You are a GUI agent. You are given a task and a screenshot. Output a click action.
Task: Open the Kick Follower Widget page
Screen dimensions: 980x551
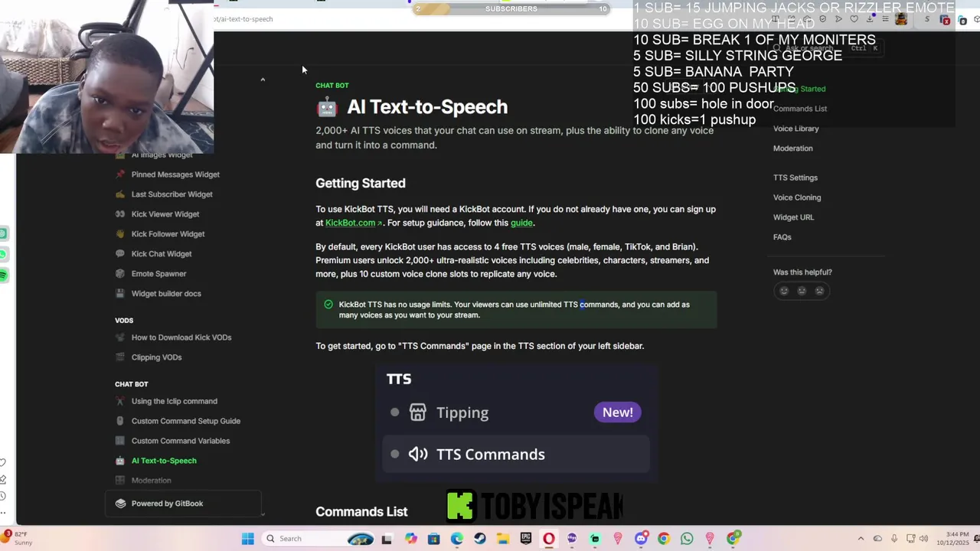click(168, 234)
